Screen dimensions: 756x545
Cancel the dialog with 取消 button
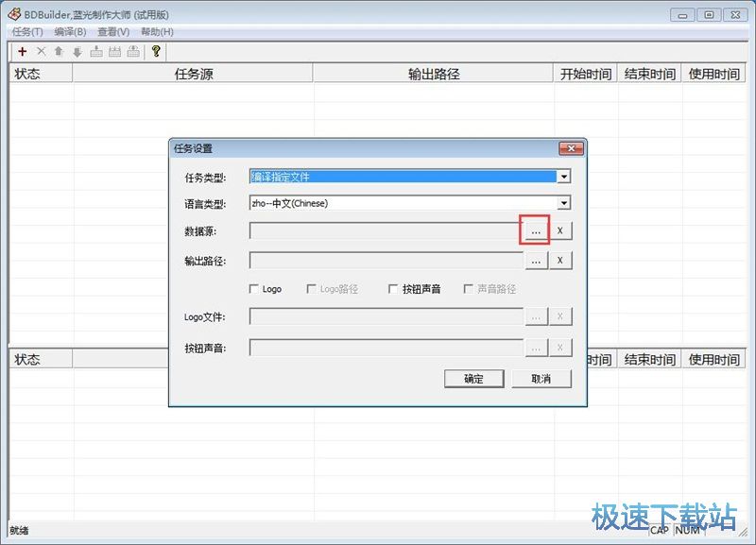541,379
